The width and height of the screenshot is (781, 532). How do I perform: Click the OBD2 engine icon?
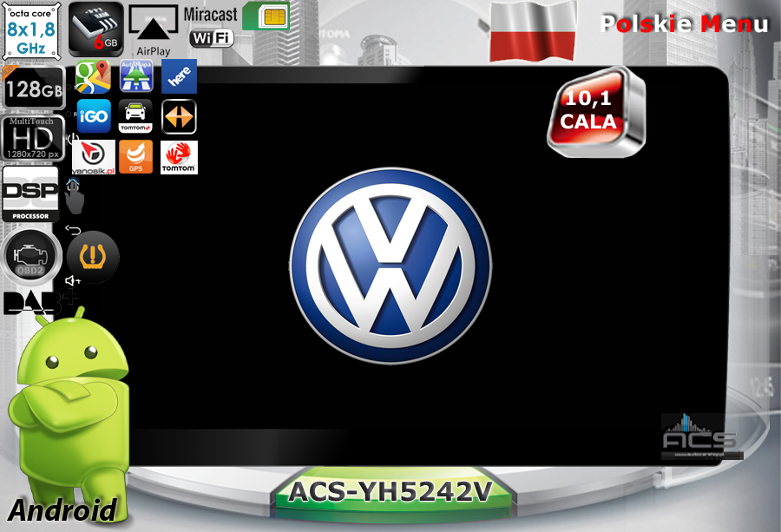click(31, 257)
